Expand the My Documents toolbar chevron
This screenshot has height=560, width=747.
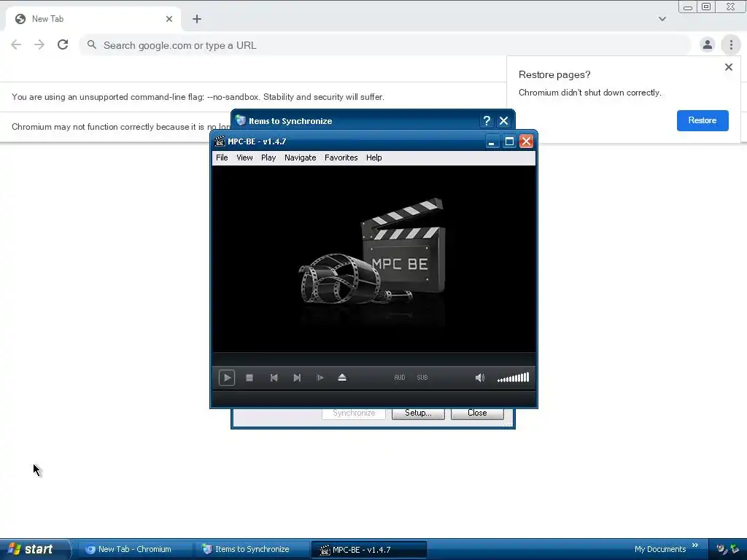click(x=695, y=545)
